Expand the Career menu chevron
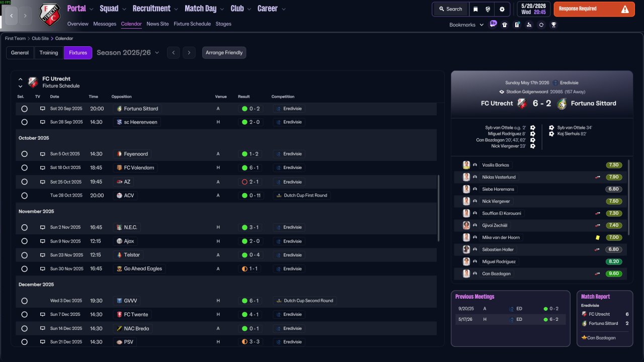The height and width of the screenshot is (362, 644). click(283, 9)
